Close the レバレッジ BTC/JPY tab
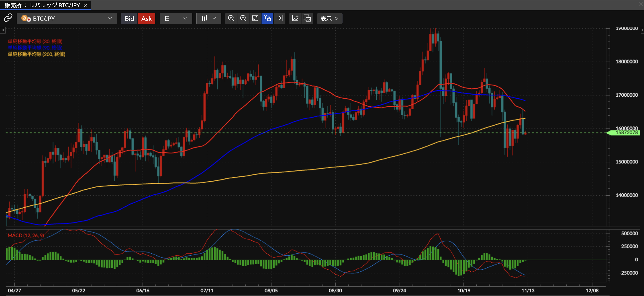Image resolution: width=644 pixels, height=296 pixels. 85,6
